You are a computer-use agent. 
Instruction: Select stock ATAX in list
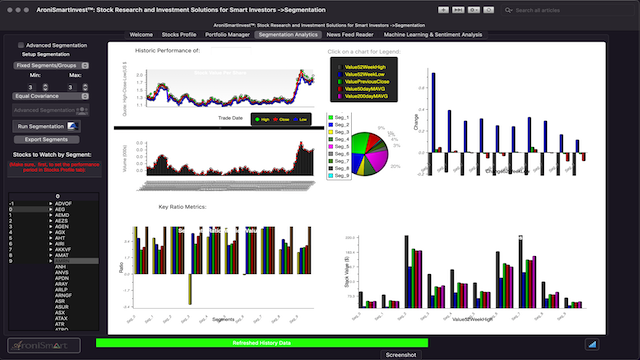coord(61,318)
